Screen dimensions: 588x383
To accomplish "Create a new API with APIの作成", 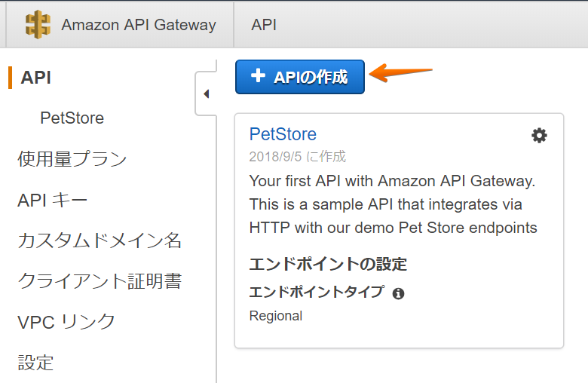I will pos(299,77).
